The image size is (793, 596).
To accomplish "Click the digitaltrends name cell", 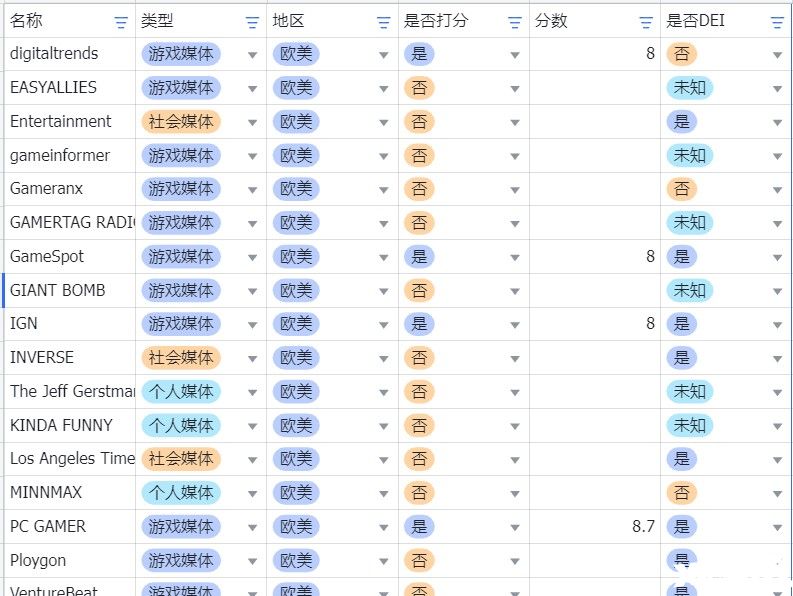I will click(70, 54).
